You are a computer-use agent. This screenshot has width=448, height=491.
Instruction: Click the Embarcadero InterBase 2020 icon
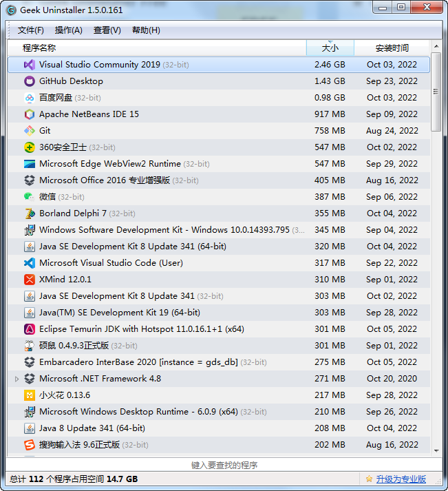(x=30, y=362)
